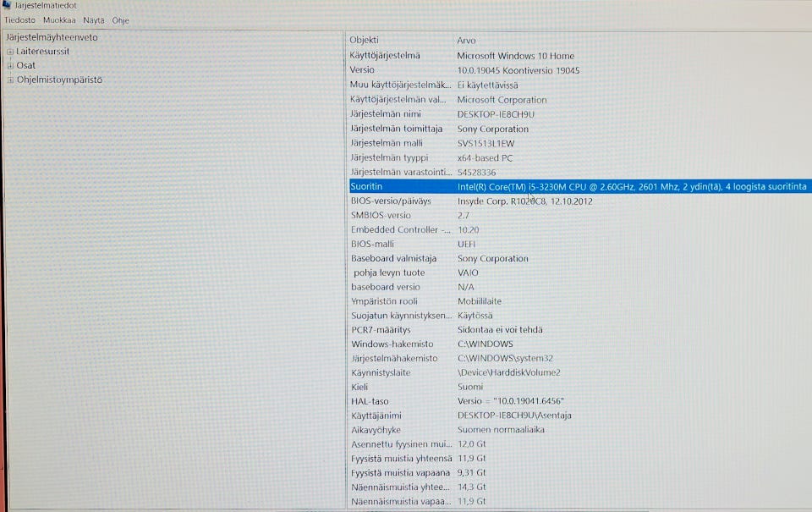812x512 pixels.
Task: Click the Järjestelmätiedot app icon in title bar
Action: pos(6,4)
